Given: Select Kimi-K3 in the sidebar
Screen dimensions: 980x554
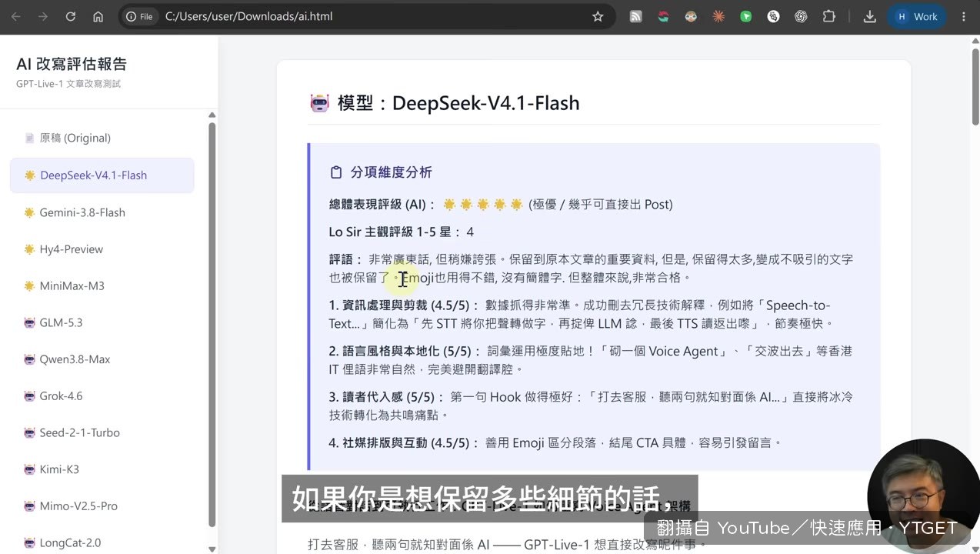Looking at the screenshot, I should [x=102, y=469].
